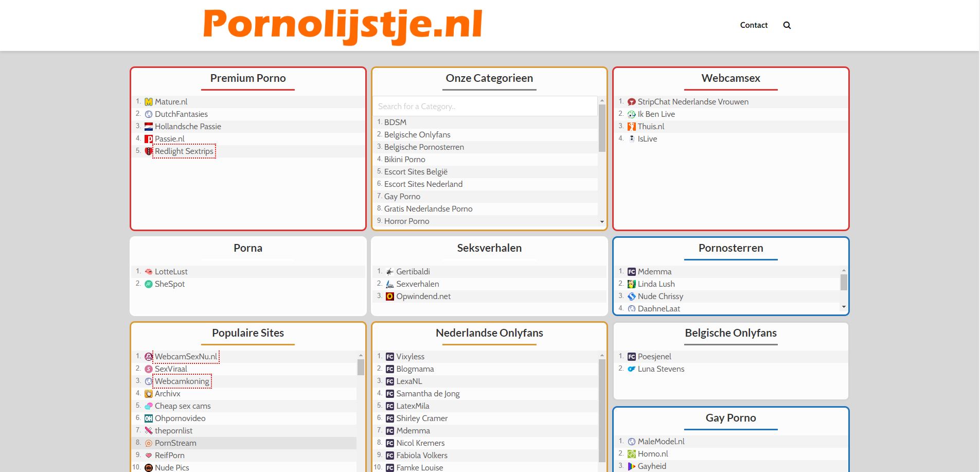Screen dimensions: 980x472
Task: Open the Cheap sex cams link
Action: [x=183, y=406]
